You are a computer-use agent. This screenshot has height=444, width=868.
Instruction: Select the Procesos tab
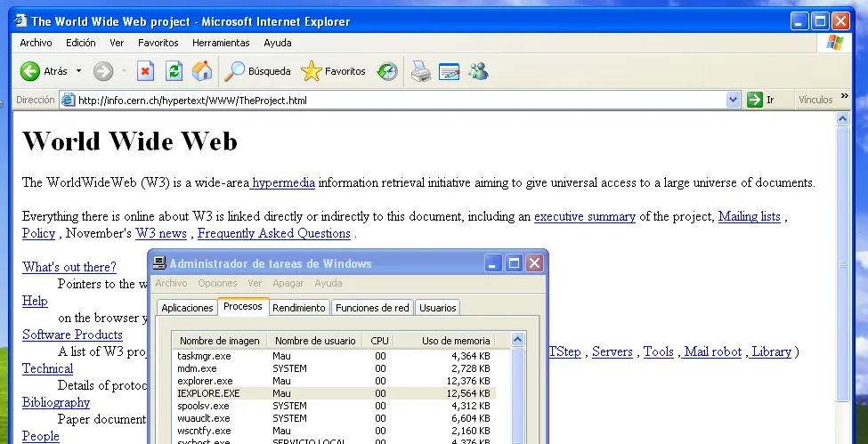point(243,306)
